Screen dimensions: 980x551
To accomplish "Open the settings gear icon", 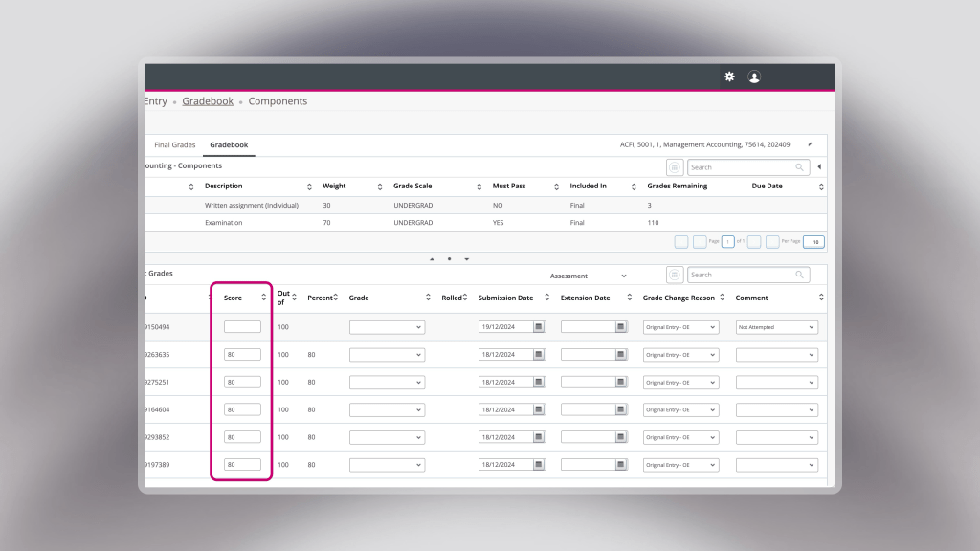I will tap(729, 77).
